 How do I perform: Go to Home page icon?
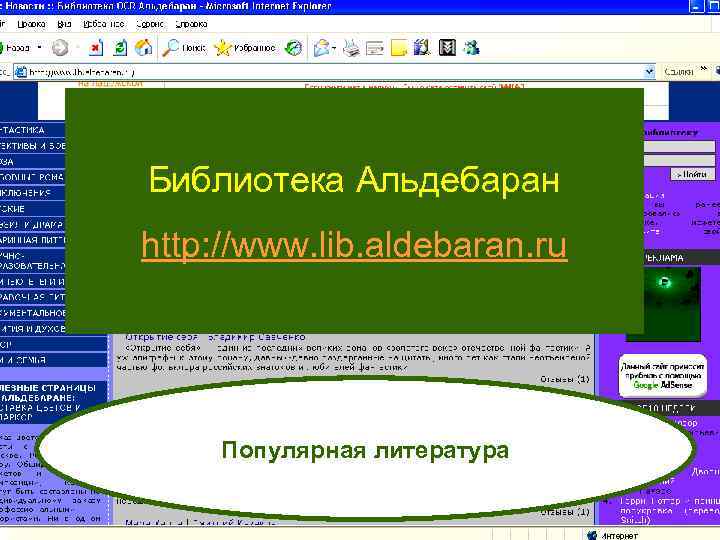point(143,48)
